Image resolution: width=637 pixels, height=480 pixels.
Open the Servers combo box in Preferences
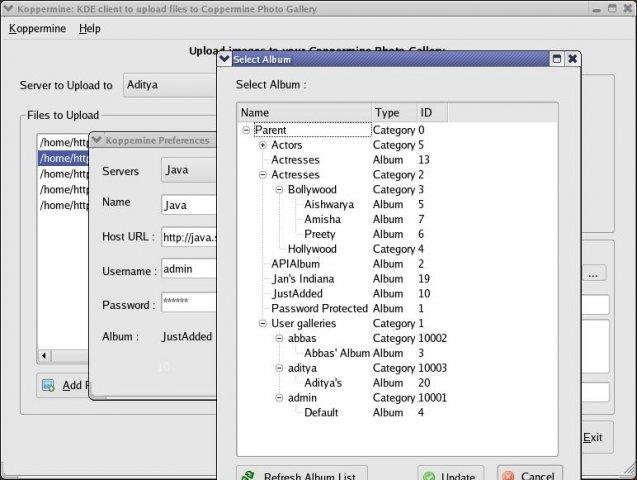189,170
